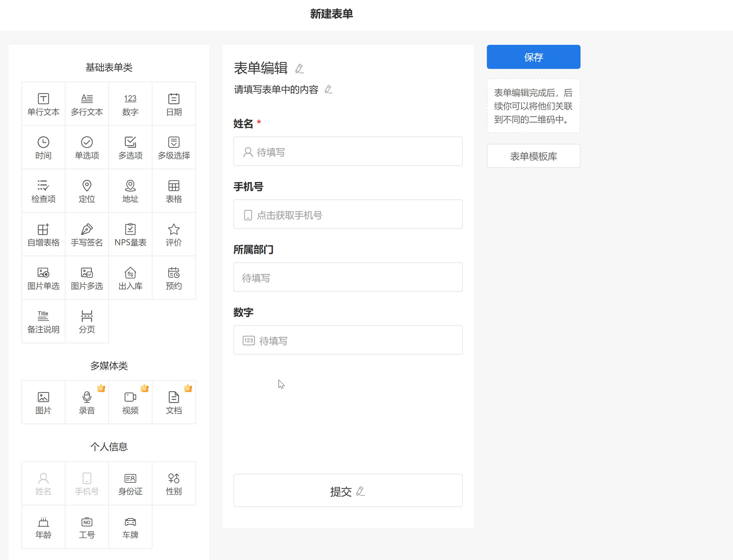Add the rating star component
The width and height of the screenshot is (733, 560).
[174, 235]
